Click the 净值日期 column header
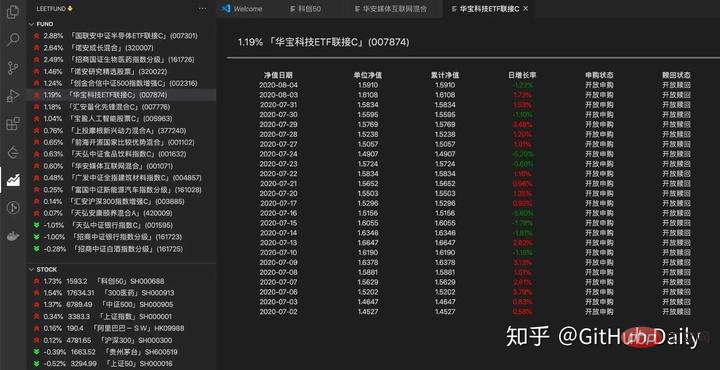The height and width of the screenshot is (370, 720). click(278, 75)
